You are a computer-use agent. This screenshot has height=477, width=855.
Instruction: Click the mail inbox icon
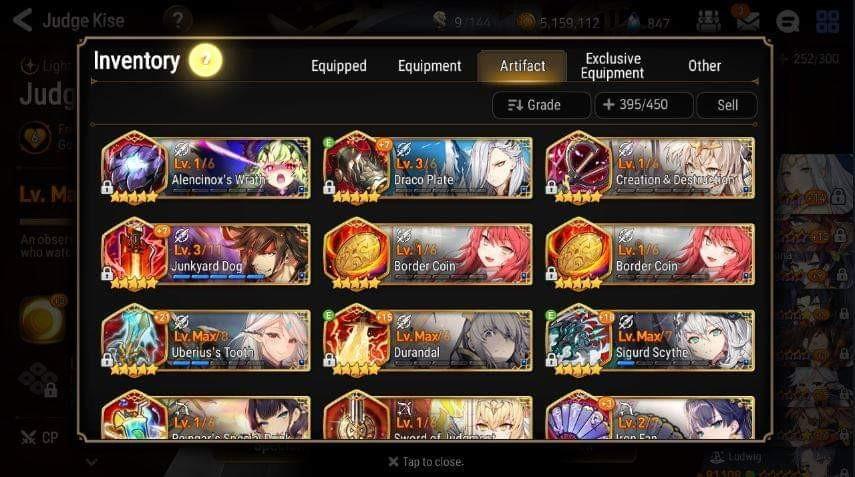(748, 21)
